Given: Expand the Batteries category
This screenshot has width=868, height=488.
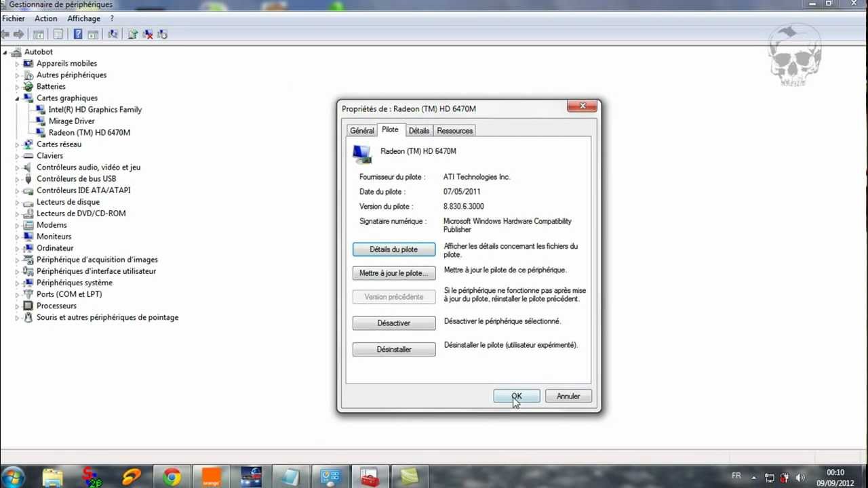Looking at the screenshot, I should 17,87.
